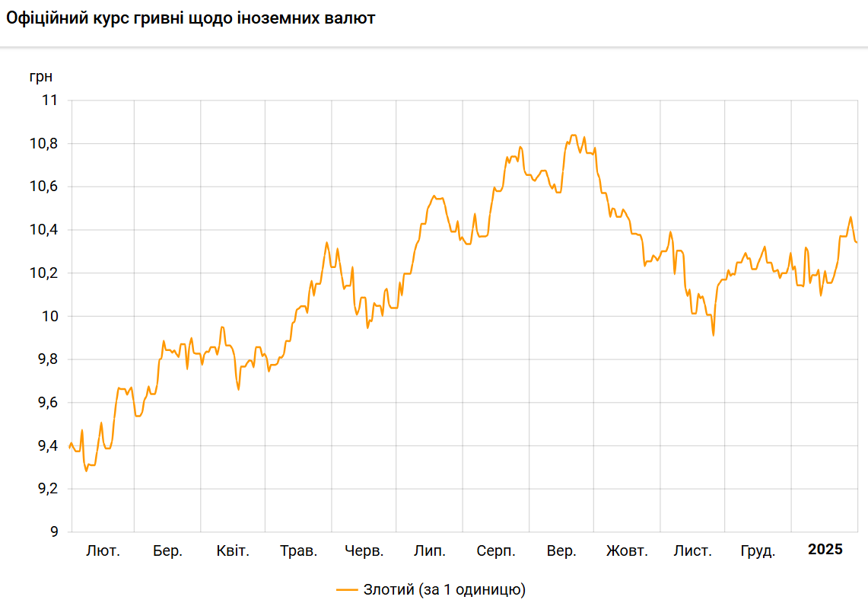868x603 pixels.
Task: Click the Лист. month axis label
Action: (x=692, y=550)
